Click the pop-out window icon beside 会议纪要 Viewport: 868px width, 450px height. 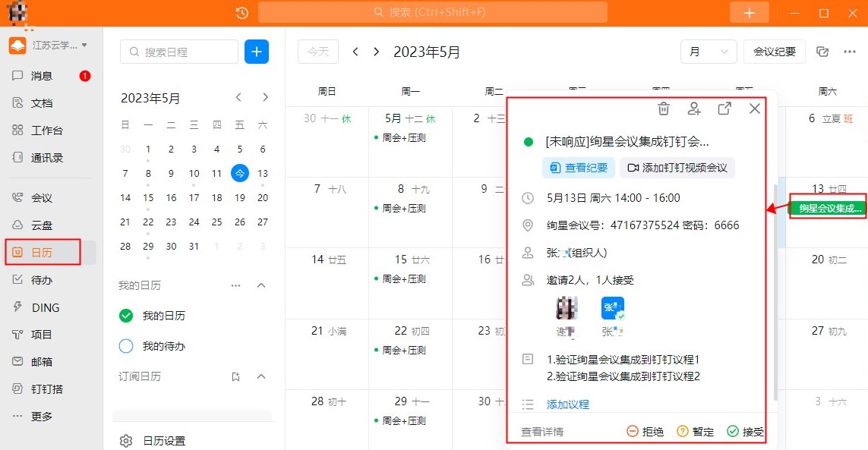click(x=822, y=52)
